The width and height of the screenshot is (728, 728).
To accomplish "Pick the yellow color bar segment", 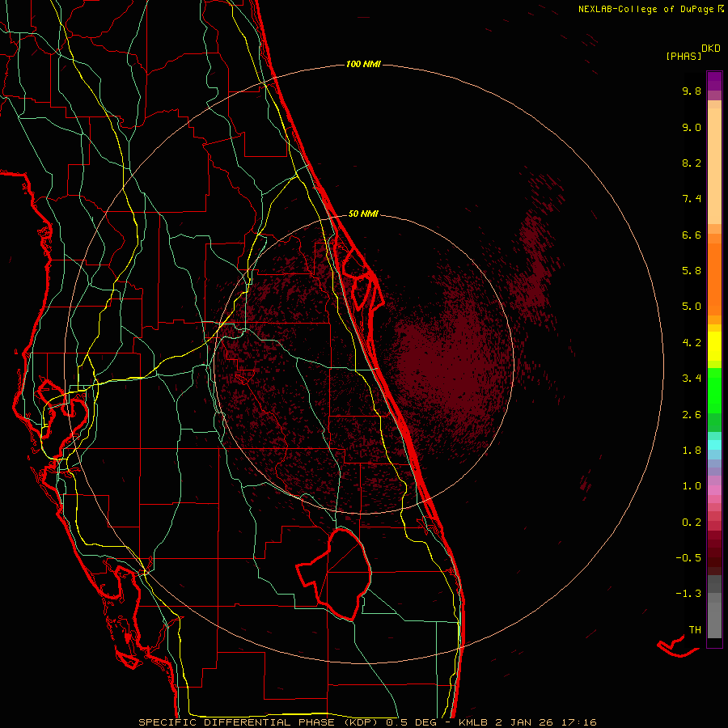I will coord(714,346).
